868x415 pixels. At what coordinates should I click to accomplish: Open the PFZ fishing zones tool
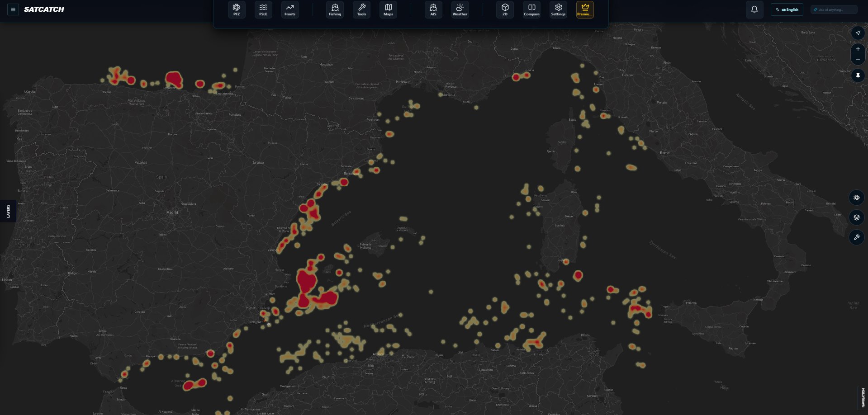coord(237,9)
